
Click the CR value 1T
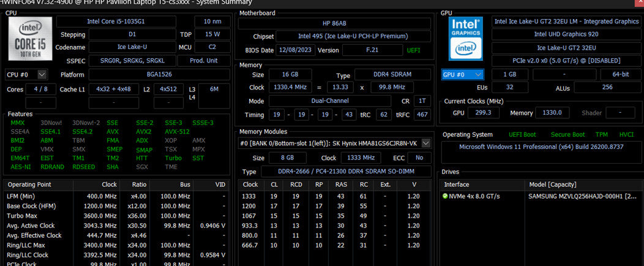click(x=422, y=101)
